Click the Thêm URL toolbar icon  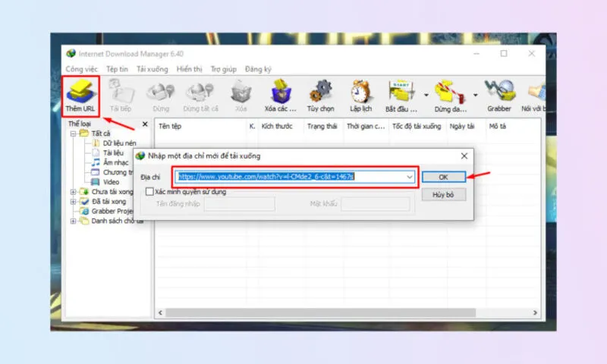click(80, 96)
